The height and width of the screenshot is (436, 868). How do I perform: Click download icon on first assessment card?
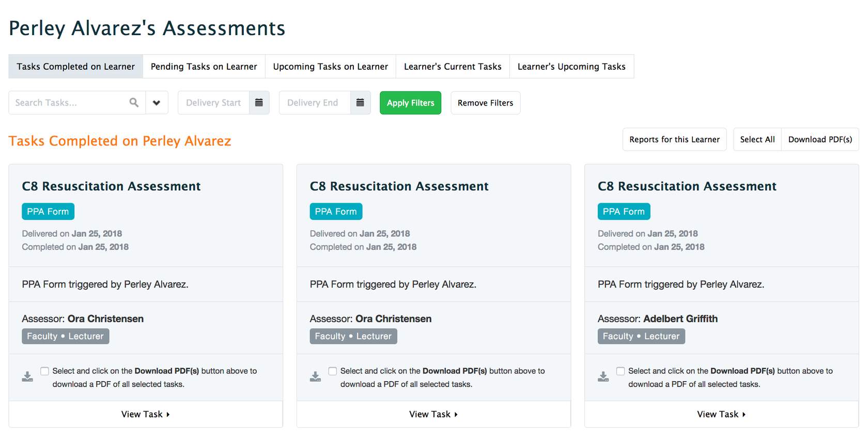27,377
